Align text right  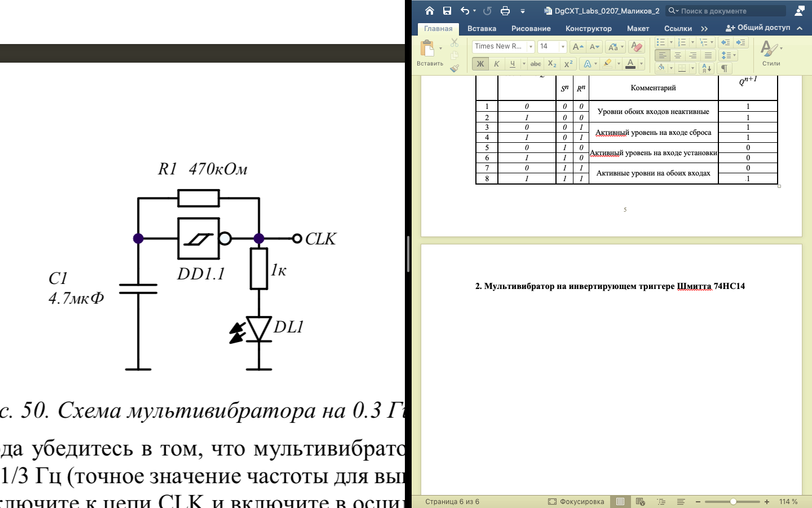(x=693, y=55)
